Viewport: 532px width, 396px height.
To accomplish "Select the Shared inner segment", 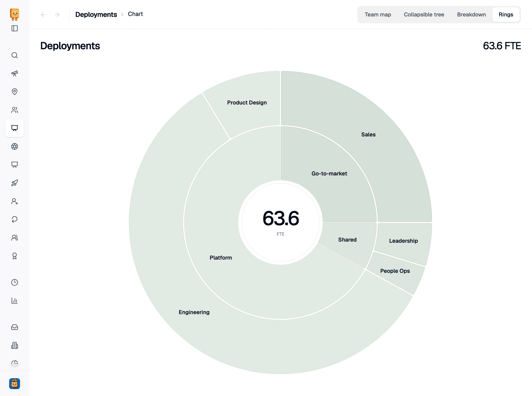I will pos(347,240).
